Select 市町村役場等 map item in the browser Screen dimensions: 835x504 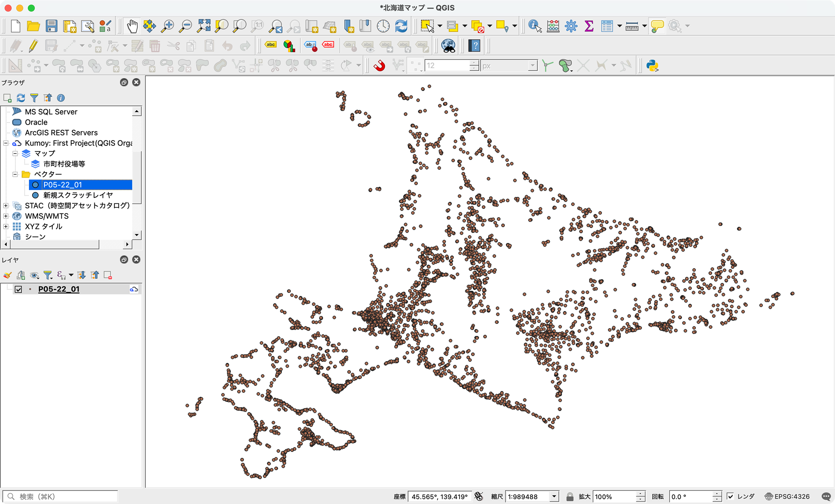point(64,164)
